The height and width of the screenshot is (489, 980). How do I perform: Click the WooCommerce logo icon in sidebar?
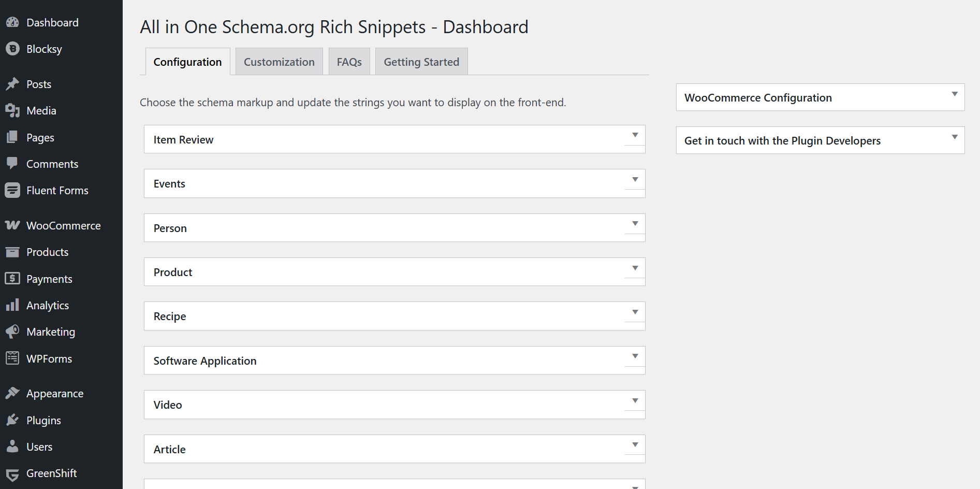[12, 225]
